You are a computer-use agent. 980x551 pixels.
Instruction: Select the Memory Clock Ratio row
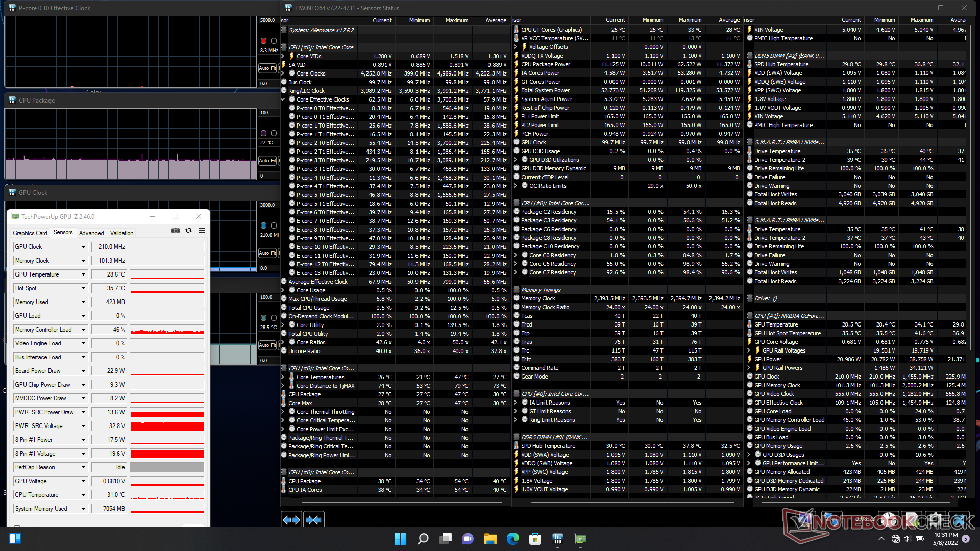pos(627,307)
